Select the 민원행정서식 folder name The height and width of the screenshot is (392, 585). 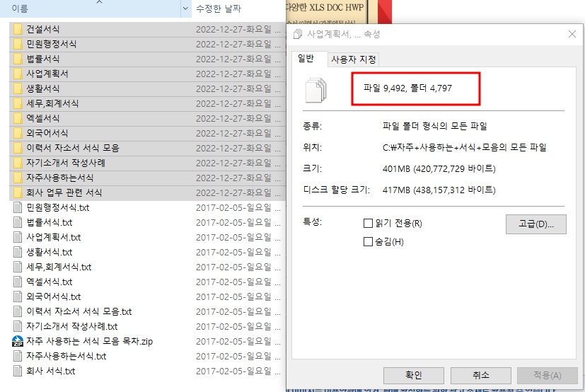click(x=52, y=44)
